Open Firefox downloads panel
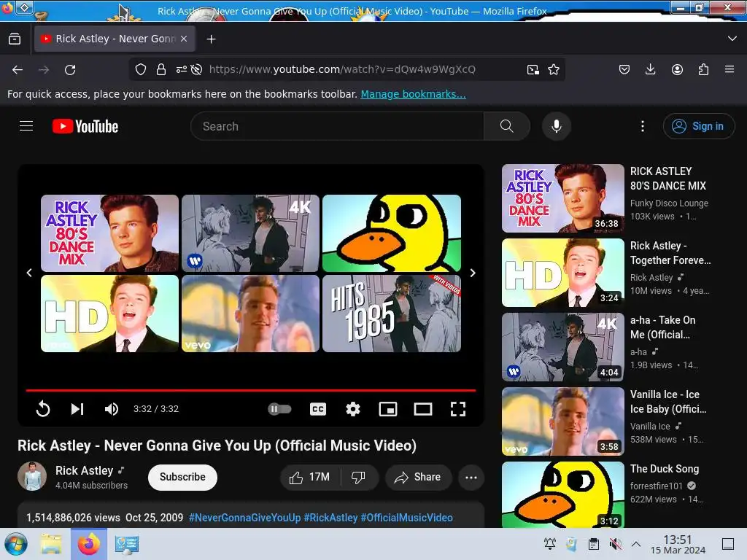 [x=650, y=69]
